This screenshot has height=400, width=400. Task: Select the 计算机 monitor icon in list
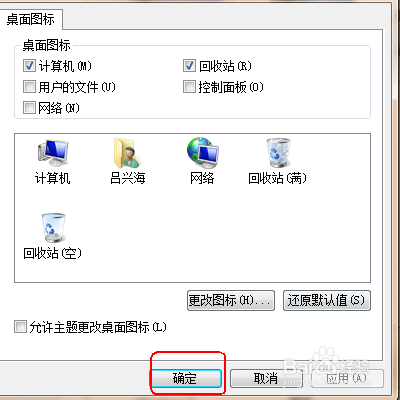point(53,153)
